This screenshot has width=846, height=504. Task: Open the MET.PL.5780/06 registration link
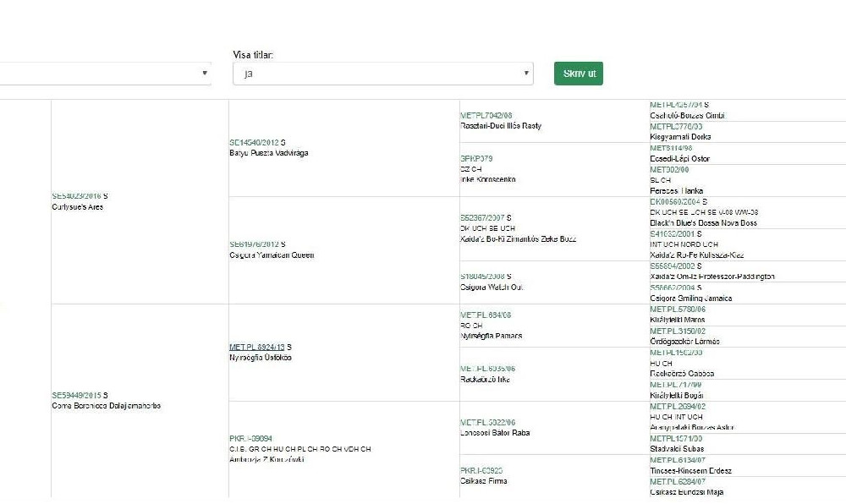(x=678, y=310)
